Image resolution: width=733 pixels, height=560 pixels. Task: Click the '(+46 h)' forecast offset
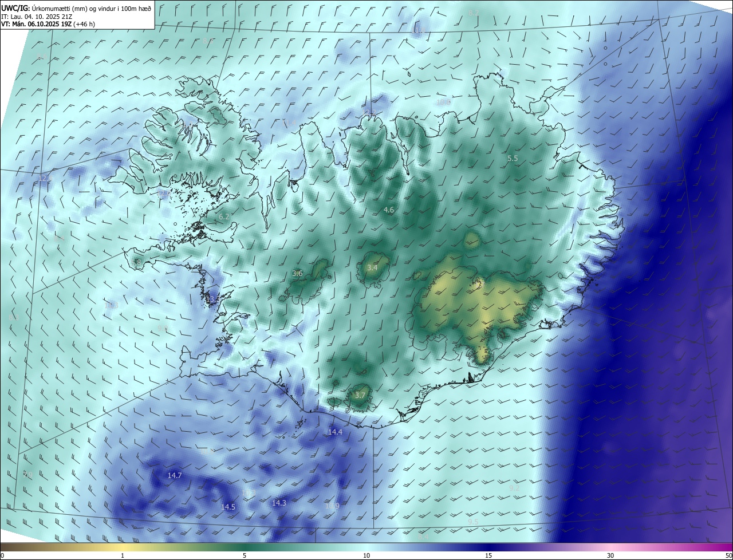[84, 24]
